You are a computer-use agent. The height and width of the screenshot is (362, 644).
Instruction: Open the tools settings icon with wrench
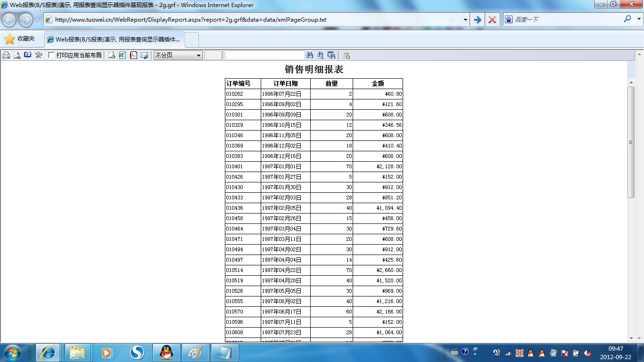point(39,55)
